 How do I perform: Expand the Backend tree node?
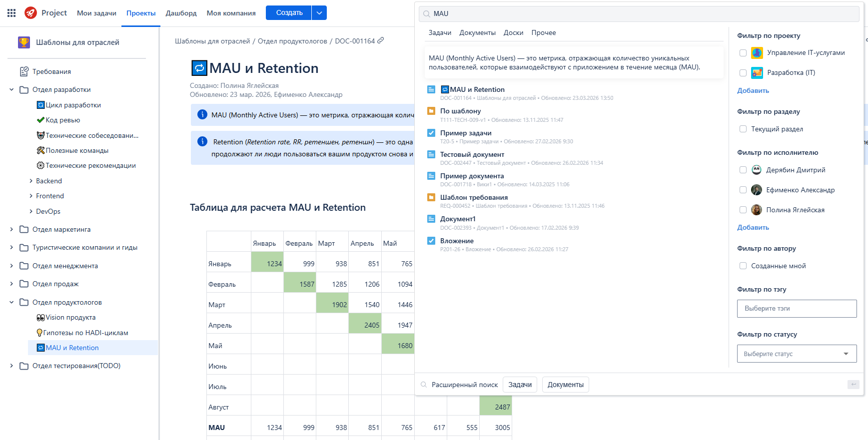(31, 181)
